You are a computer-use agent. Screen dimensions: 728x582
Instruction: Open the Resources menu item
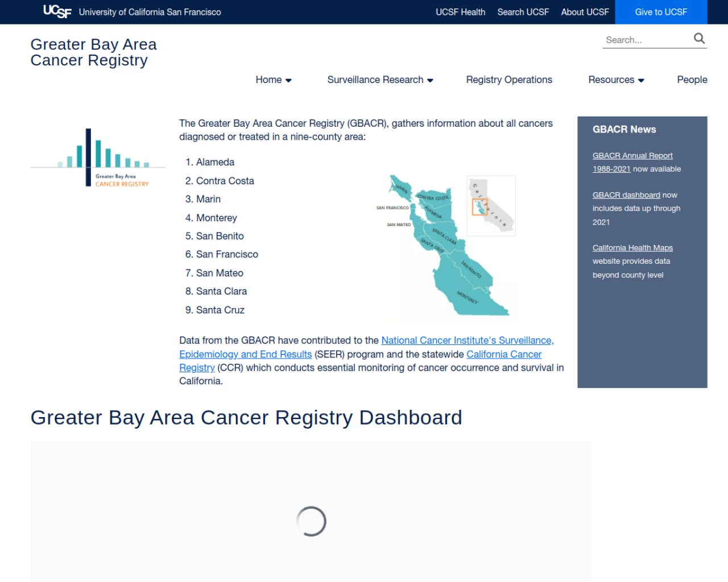point(611,80)
